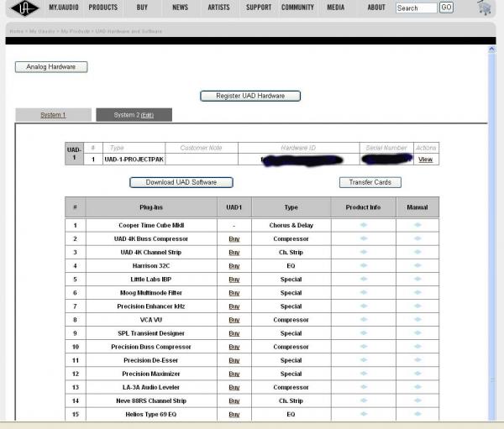
Task: Open the SUPPORT menu item
Action: point(258,8)
